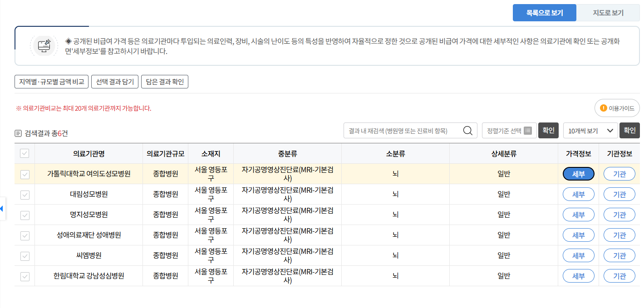Open 세부 price details for 명지성모병원
This screenshot has height=308, width=644.
coord(578,214)
